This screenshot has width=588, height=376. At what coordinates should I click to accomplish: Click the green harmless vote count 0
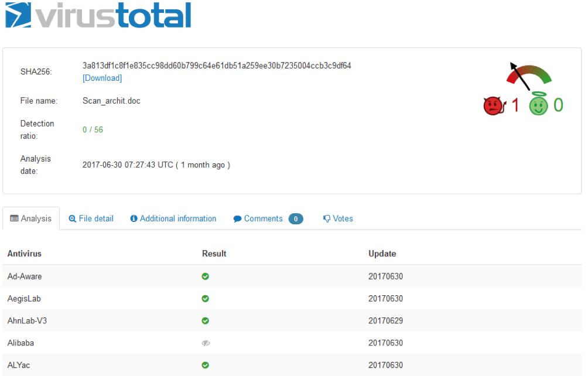click(558, 105)
